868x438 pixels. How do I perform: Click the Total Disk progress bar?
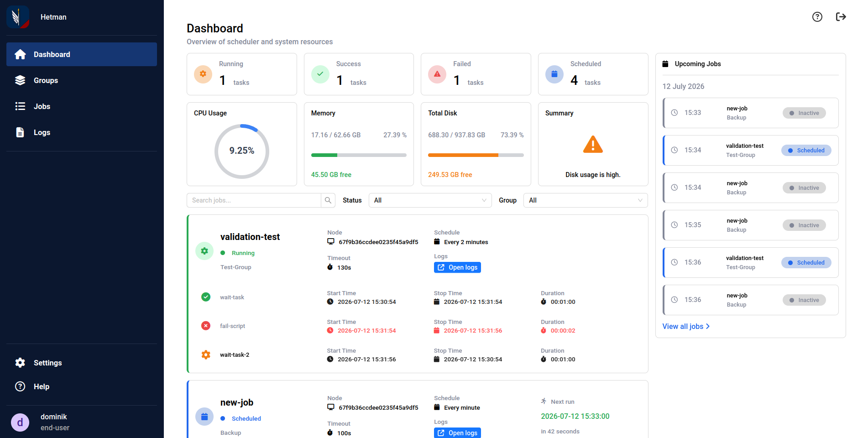click(x=476, y=155)
